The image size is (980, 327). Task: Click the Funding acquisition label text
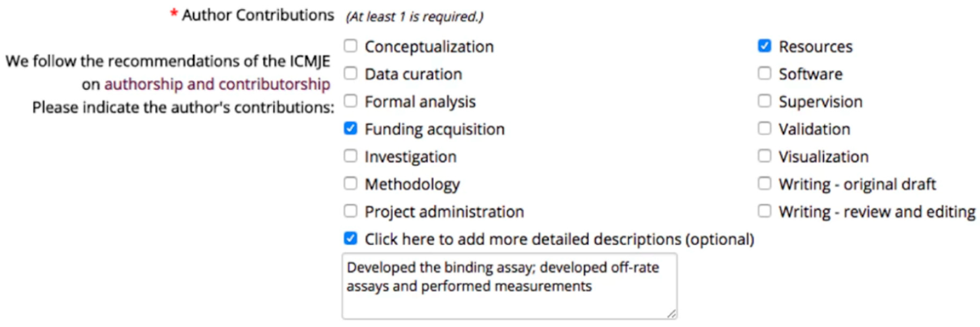(x=434, y=129)
